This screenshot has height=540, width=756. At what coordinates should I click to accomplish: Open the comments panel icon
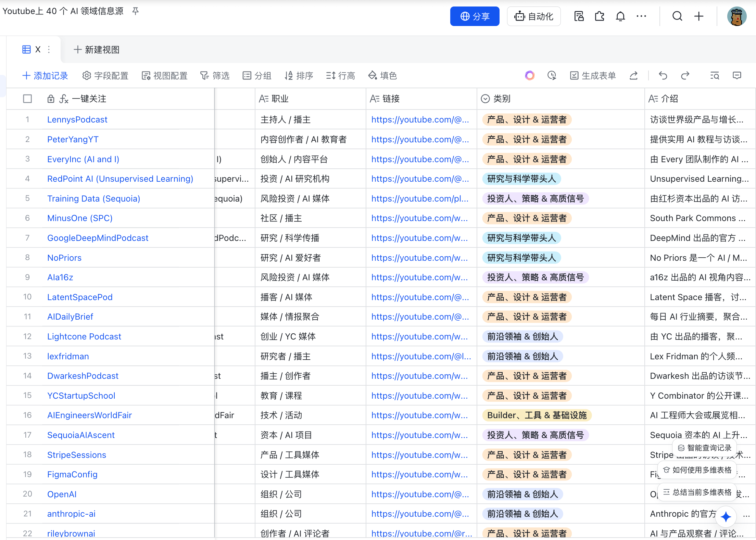(737, 75)
